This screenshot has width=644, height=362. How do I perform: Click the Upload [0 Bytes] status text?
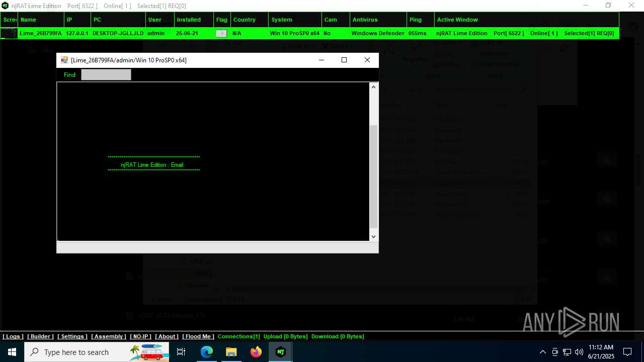285,336
